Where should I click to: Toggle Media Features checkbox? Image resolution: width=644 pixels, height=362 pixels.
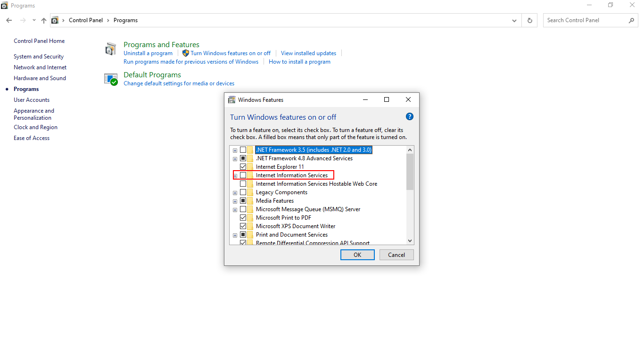(x=243, y=201)
